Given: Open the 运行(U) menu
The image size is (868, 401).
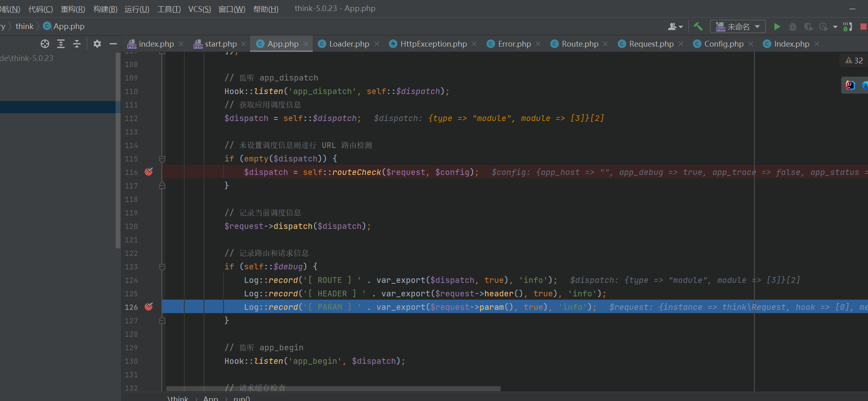Looking at the screenshot, I should pos(137,9).
